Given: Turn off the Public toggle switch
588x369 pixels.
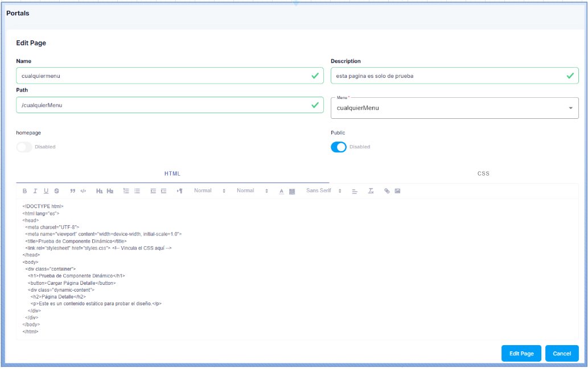Looking at the screenshot, I should [339, 147].
